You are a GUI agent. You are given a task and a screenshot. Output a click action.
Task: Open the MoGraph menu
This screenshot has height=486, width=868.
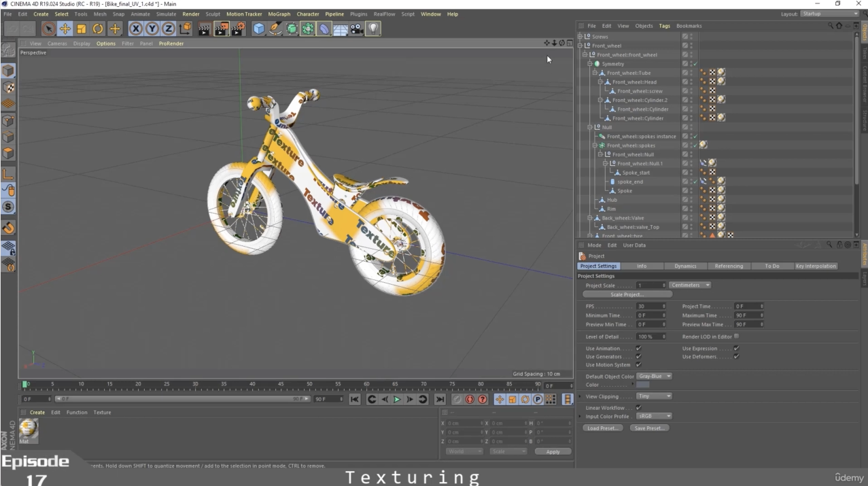pos(280,14)
